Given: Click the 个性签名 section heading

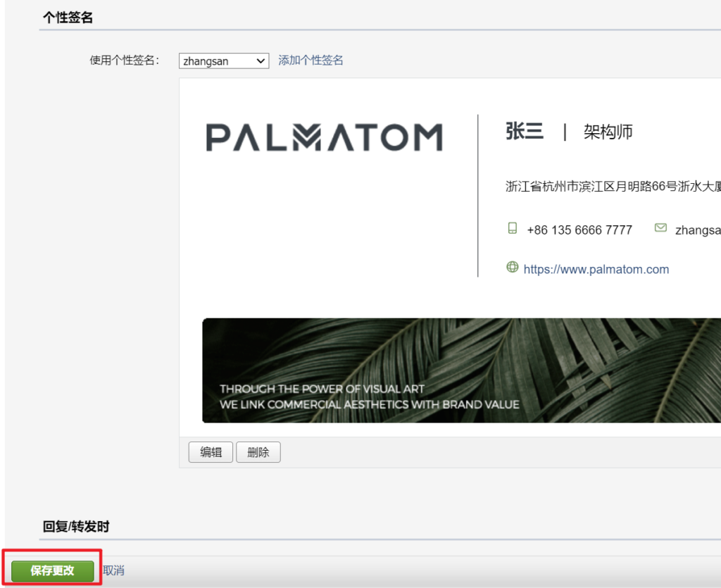Looking at the screenshot, I should pos(68,18).
